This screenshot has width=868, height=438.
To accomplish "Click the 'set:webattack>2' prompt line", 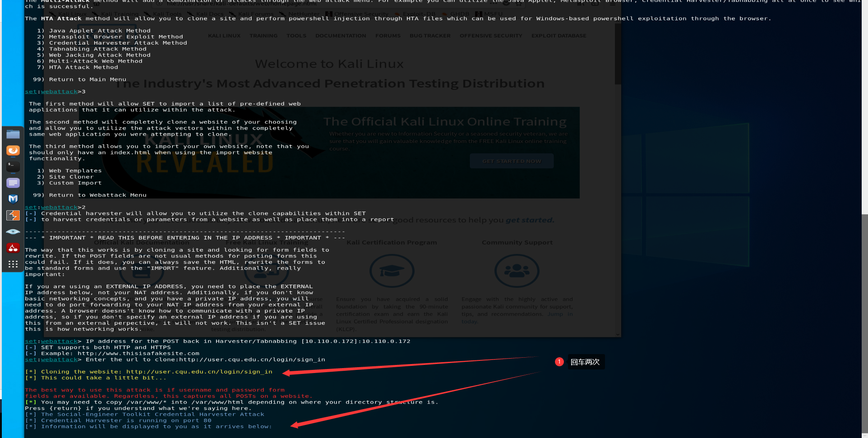I will coord(55,207).
